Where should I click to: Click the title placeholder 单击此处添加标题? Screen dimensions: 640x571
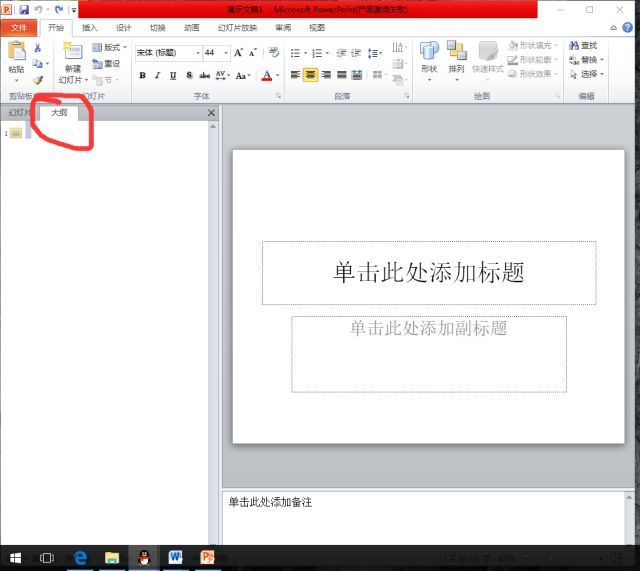(429, 273)
